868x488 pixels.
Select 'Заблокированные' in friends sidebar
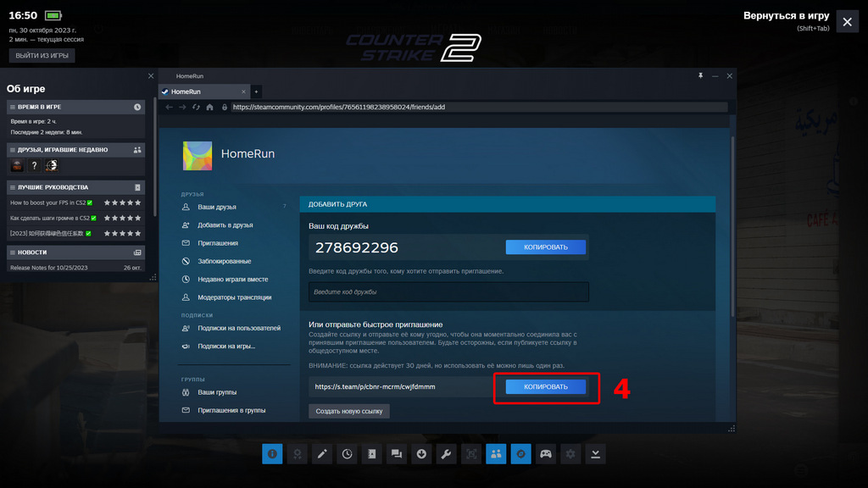pos(224,262)
